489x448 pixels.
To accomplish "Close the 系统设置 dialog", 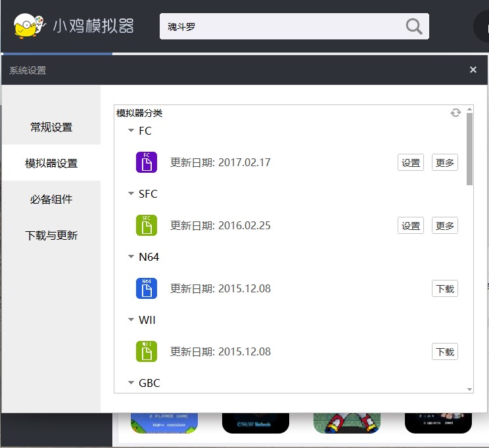I will pos(473,70).
